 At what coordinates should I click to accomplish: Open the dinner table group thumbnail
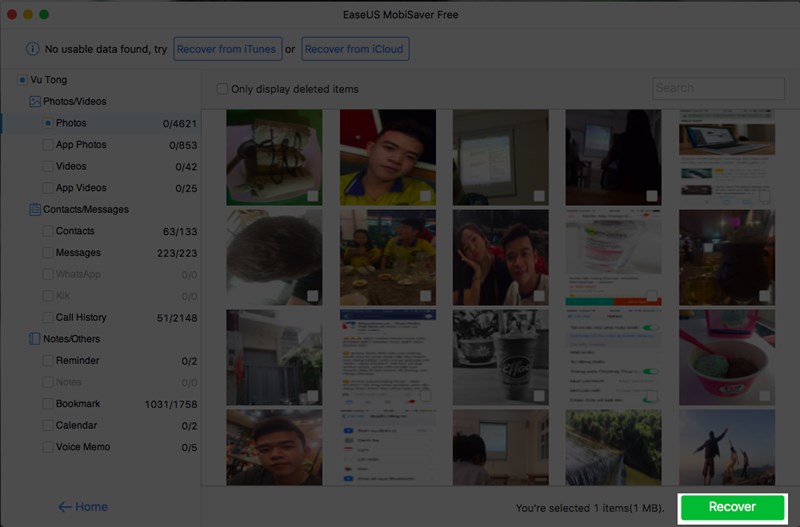[x=388, y=257]
